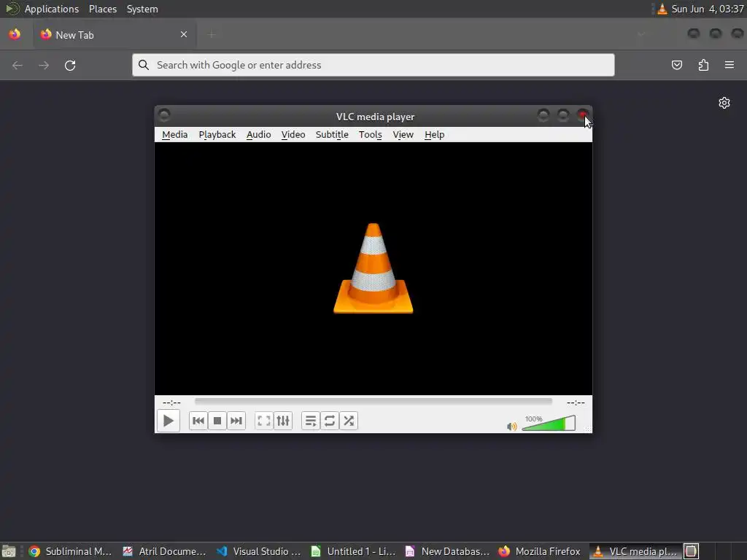Switch to Mozilla Firefox in taskbar
747x560 pixels.
click(540, 551)
